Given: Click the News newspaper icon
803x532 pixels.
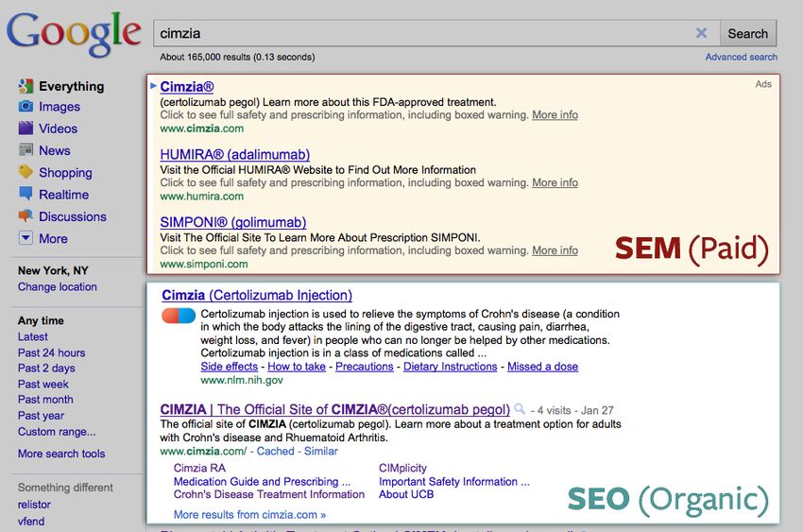Looking at the screenshot, I should click(x=26, y=150).
